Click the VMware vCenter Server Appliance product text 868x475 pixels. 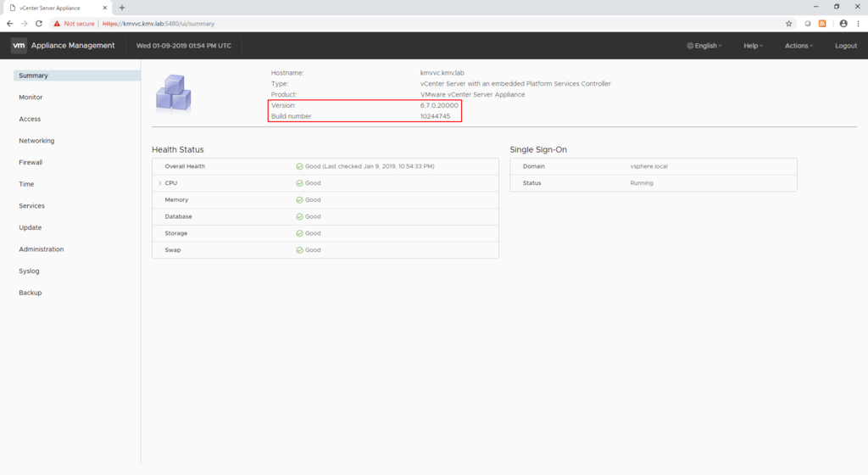[472, 95]
